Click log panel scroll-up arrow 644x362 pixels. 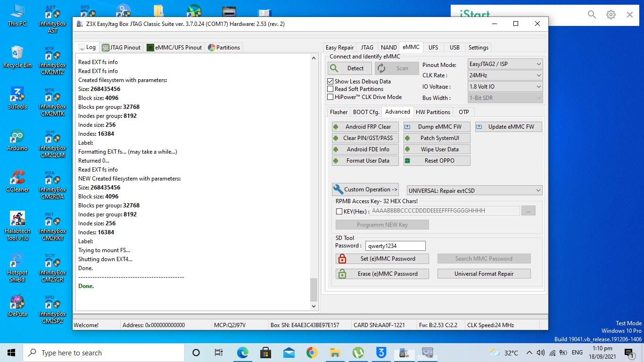click(x=314, y=58)
